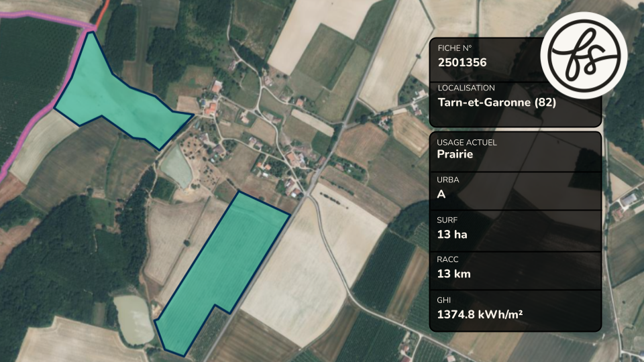Click the 1374.8 kWh/m² value
The height and width of the screenshot is (362, 644).
tap(479, 314)
